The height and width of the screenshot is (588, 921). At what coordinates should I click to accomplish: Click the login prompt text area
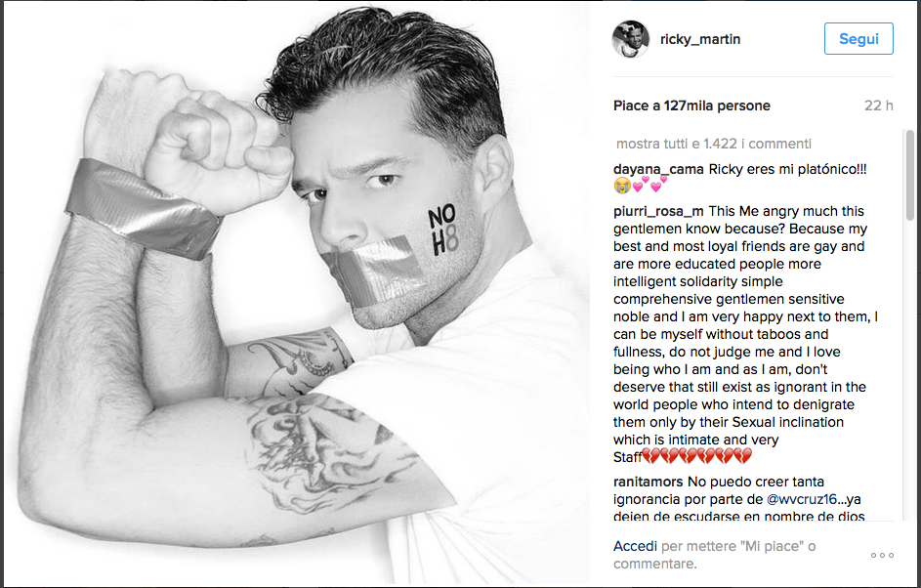[x=715, y=555]
